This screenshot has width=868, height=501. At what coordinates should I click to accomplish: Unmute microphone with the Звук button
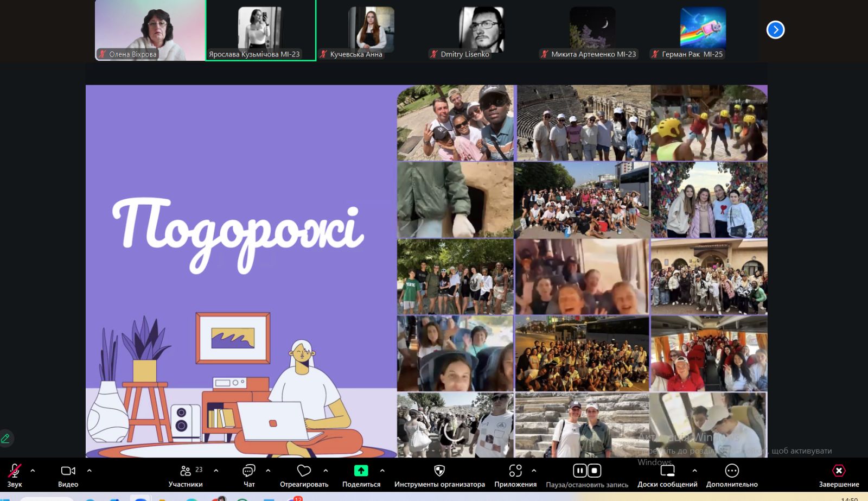click(15, 471)
